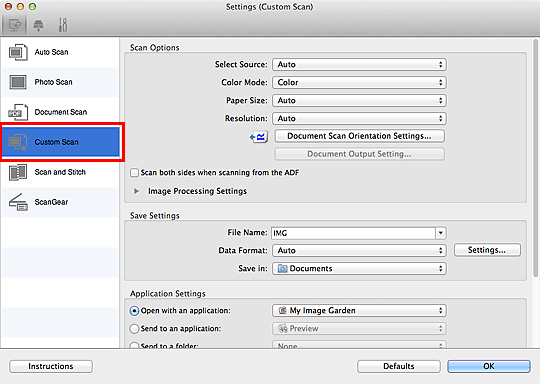Select the ScanGear scanner icon
The height and width of the screenshot is (384, 540).
point(18,202)
